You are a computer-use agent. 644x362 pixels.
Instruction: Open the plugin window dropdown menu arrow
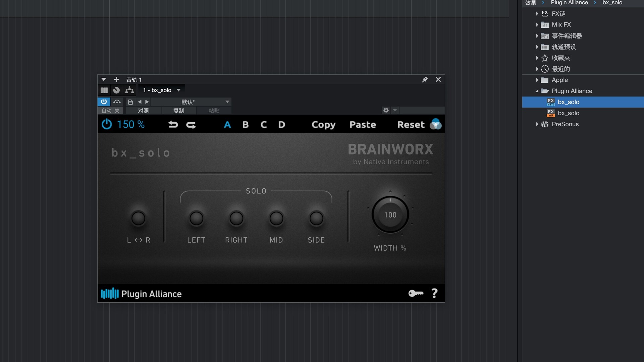point(104,79)
